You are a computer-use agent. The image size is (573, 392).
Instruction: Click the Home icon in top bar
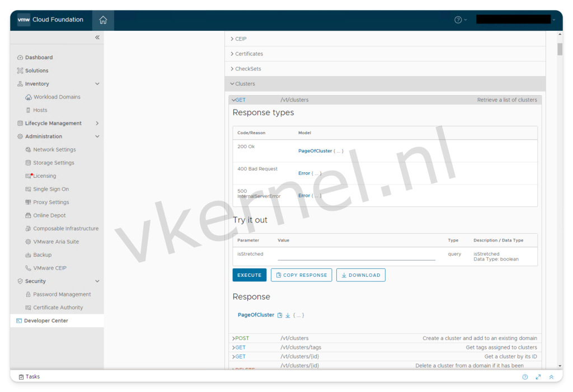pos(103,19)
